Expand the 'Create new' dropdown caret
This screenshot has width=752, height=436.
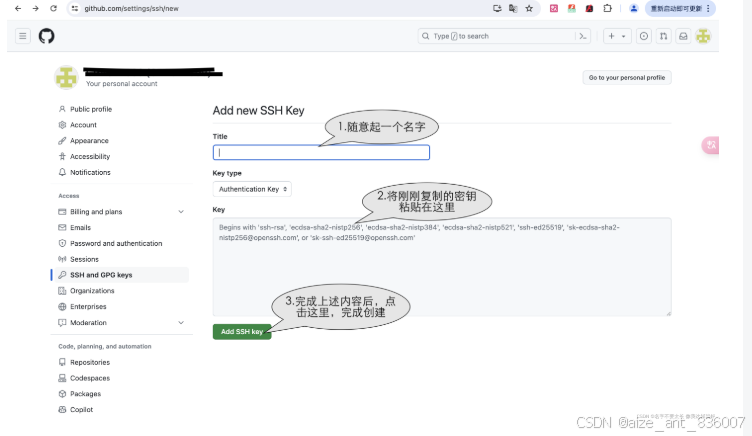pos(623,36)
